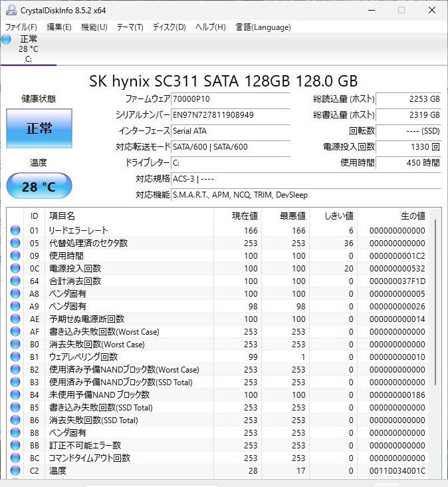Open the ヘルプ(H) menu
Screen dimensions: 448x487
click(x=210, y=27)
